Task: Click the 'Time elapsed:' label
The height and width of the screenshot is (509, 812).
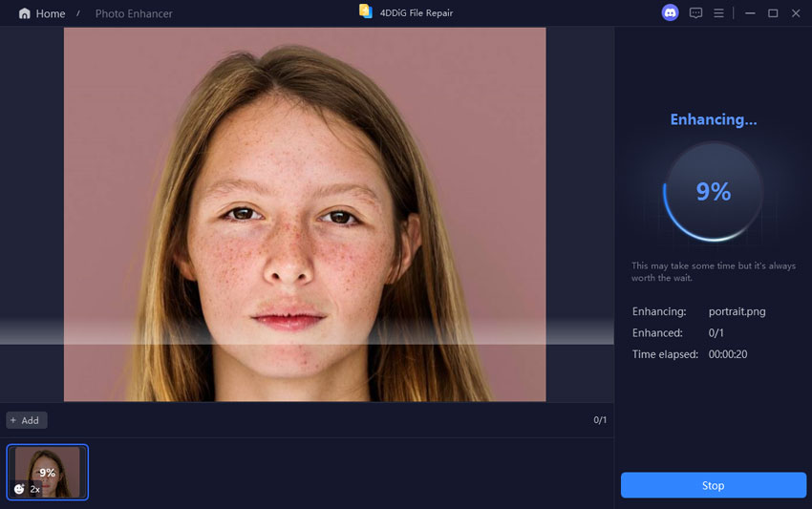Action: 665,354
